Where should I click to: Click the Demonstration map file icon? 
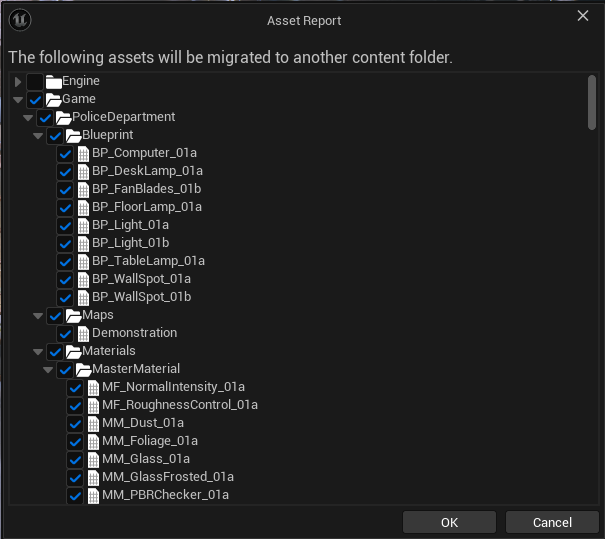[83, 333]
